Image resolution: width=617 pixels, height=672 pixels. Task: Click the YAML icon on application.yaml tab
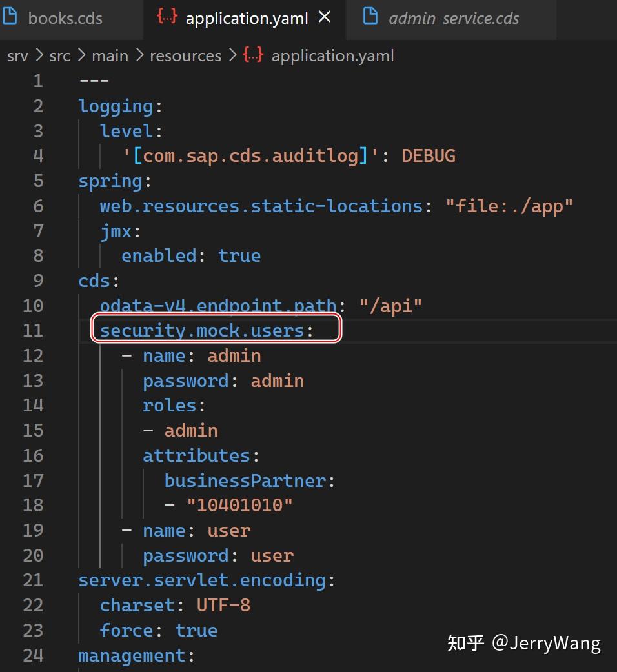[x=167, y=17]
